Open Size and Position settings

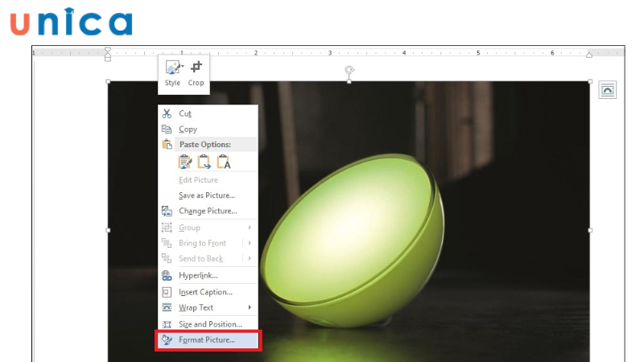[x=209, y=324]
